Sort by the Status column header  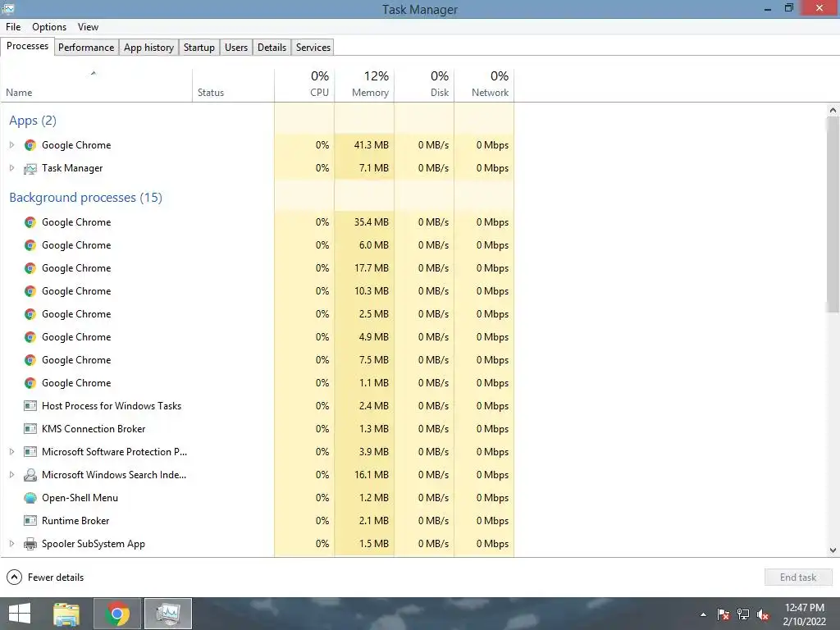(233, 85)
